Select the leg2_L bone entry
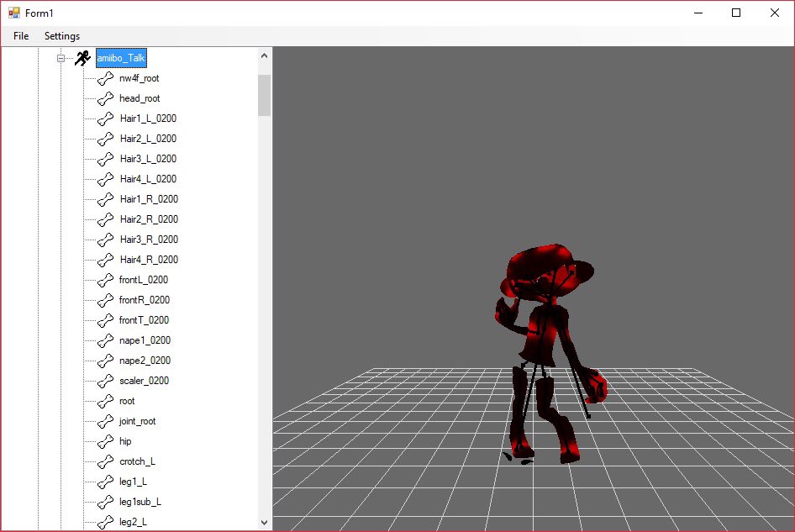Screen dimensions: 795x532 [x=133, y=521]
